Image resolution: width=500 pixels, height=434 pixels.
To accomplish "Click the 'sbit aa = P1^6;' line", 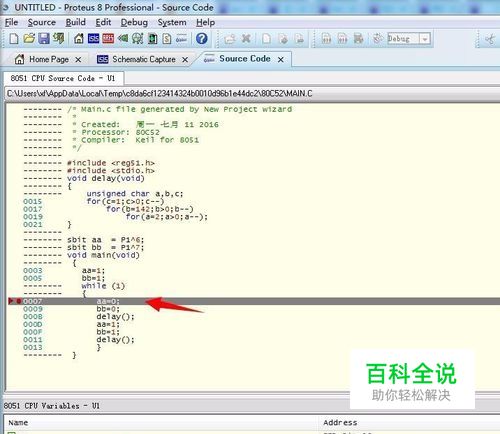I will tap(105, 240).
